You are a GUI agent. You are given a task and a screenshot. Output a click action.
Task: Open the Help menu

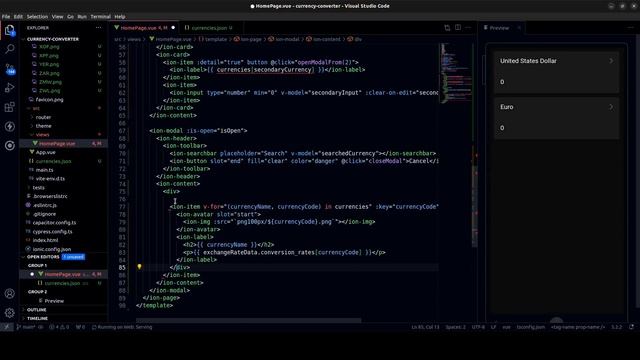(120, 17)
